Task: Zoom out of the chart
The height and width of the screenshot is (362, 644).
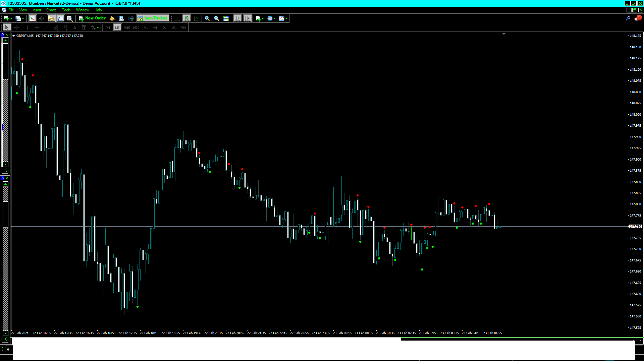Action: (217, 18)
